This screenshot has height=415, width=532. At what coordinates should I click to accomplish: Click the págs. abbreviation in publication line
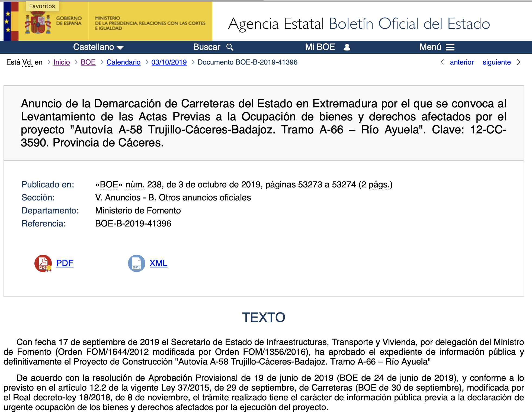[379, 185]
